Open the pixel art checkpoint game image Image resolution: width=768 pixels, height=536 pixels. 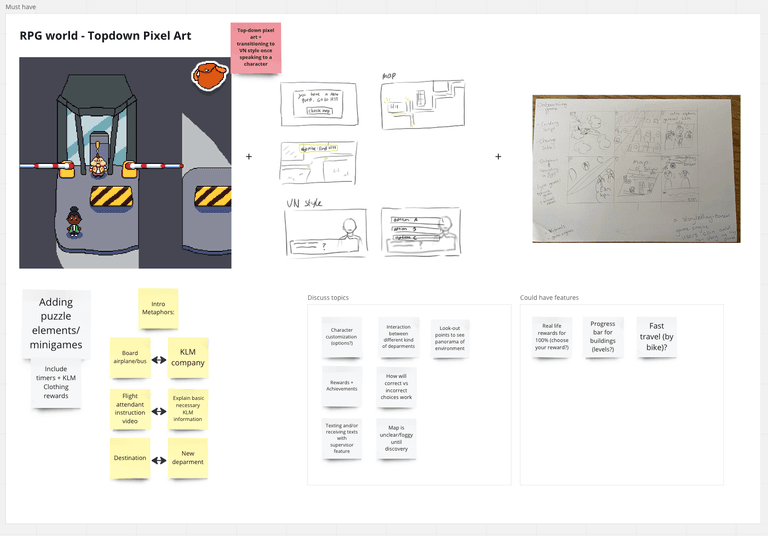[125, 163]
